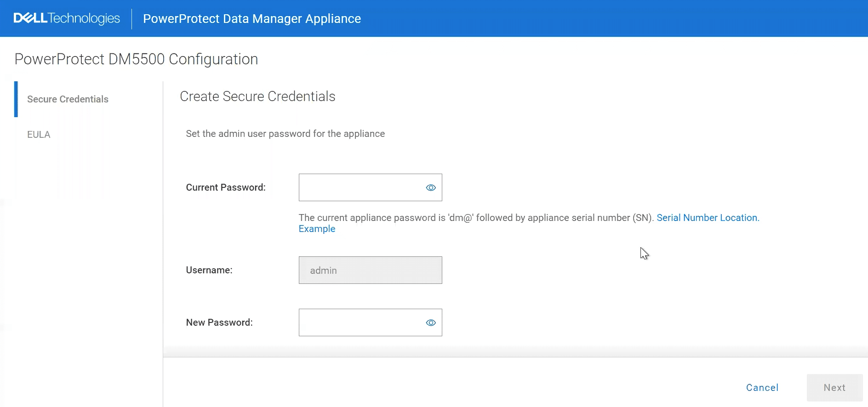Click the 'current appliance password is' hint text
This screenshot has height=407, width=868.
click(476, 218)
